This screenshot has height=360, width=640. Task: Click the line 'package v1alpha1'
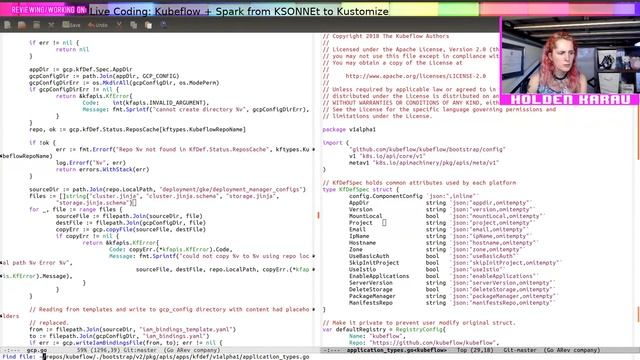349,129
